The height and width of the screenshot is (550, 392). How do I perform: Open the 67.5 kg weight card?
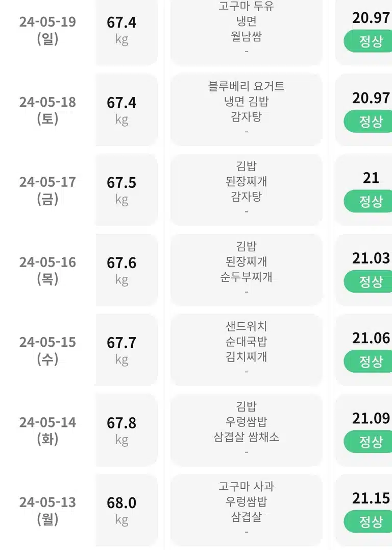127,190
